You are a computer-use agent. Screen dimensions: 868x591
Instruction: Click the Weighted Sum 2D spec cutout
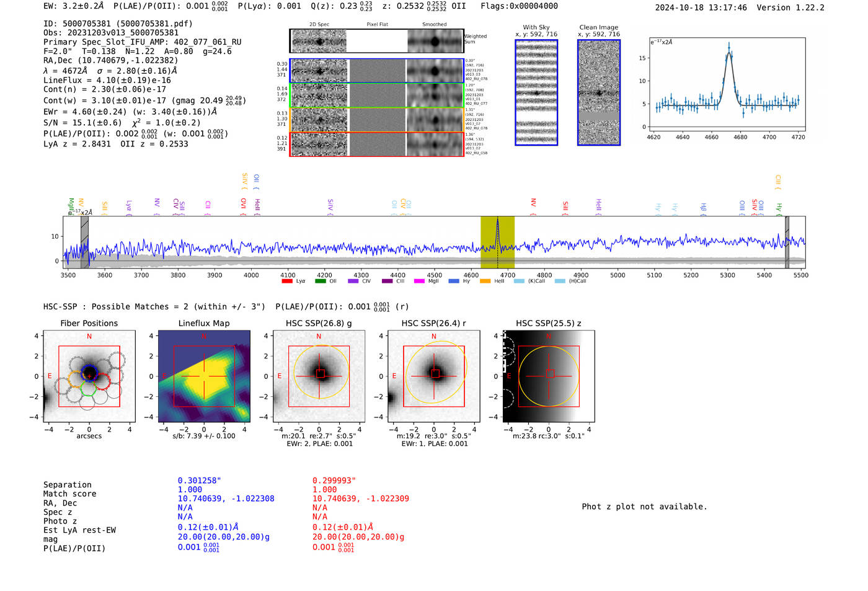(x=319, y=42)
